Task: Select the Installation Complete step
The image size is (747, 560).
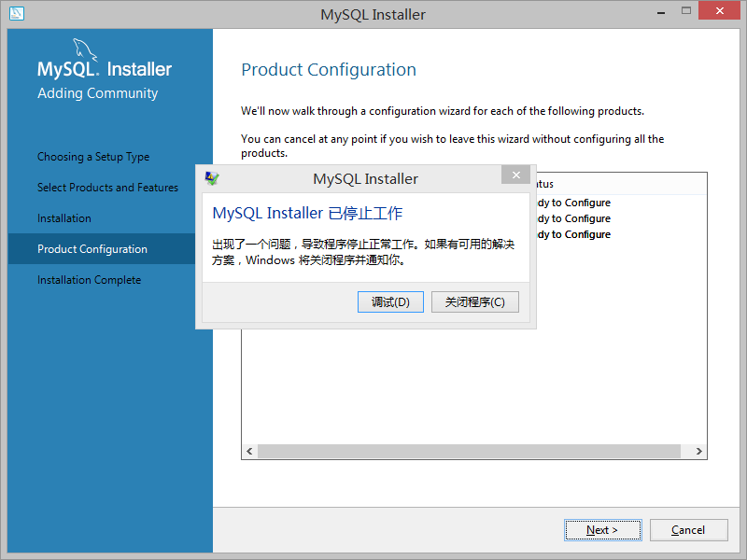Action: click(89, 280)
